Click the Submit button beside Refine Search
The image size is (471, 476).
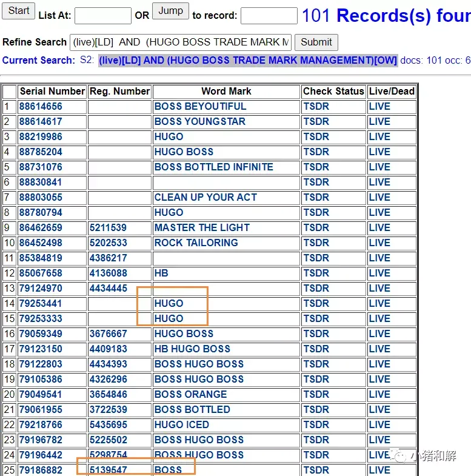coord(316,42)
